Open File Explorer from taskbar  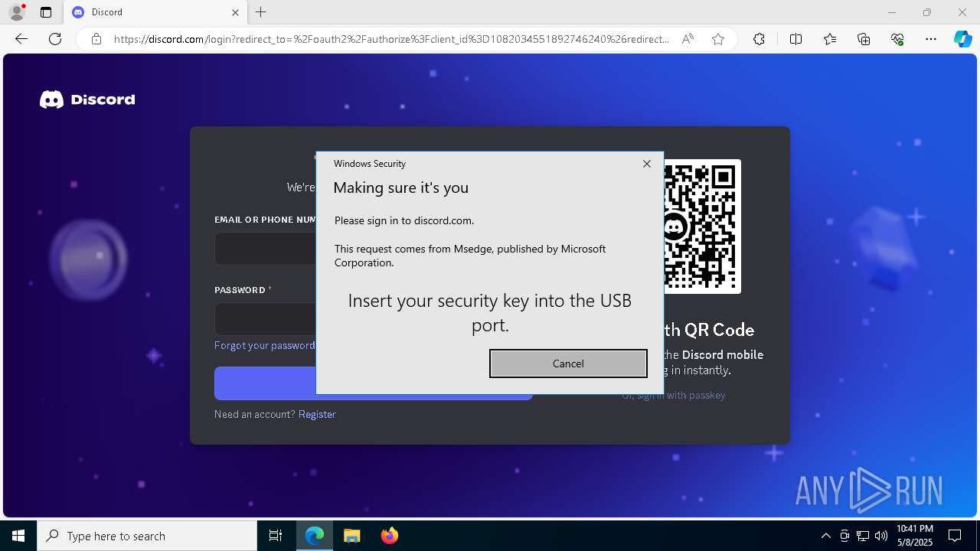point(352,536)
